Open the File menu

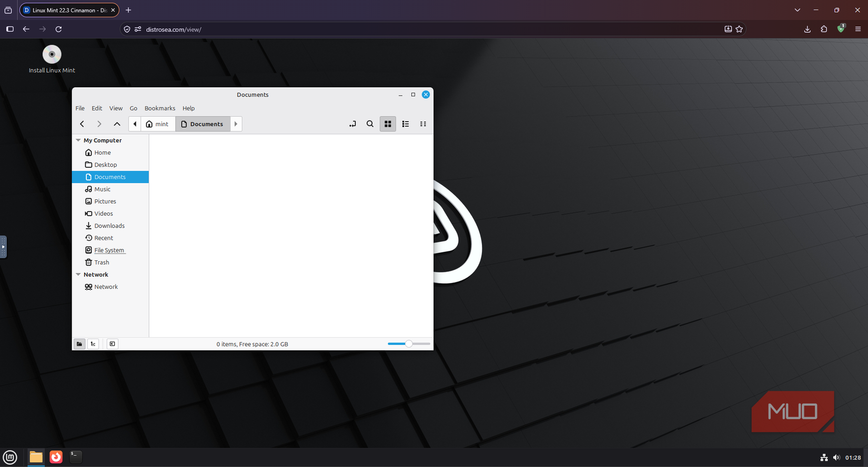pyautogui.click(x=80, y=108)
